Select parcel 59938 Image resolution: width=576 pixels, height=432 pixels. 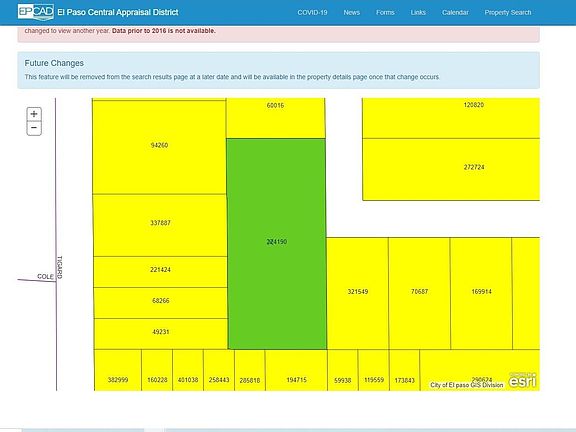click(343, 370)
